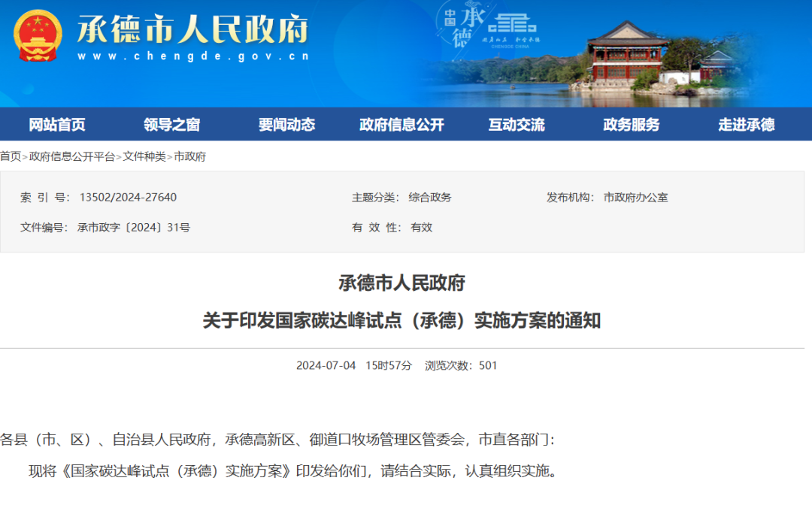Click the notice headline about 国家碳达峰试点
The width and height of the screenshot is (812, 508).
(401, 321)
